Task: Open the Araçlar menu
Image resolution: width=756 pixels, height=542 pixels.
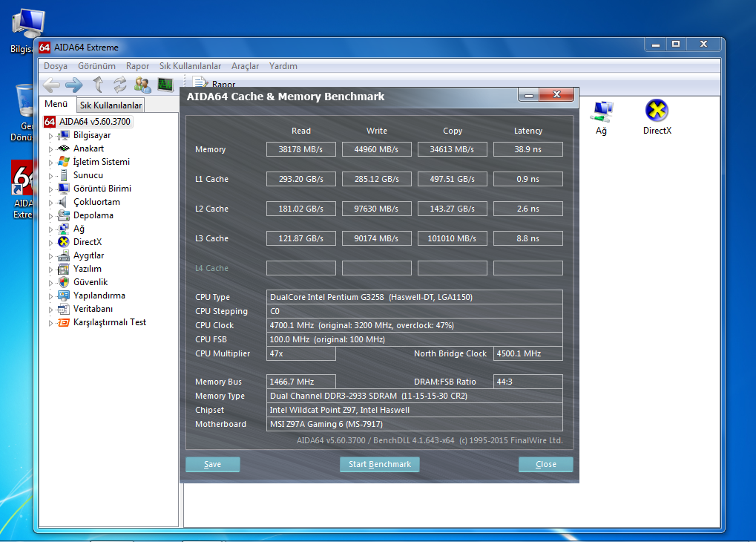Action: pyautogui.click(x=245, y=66)
